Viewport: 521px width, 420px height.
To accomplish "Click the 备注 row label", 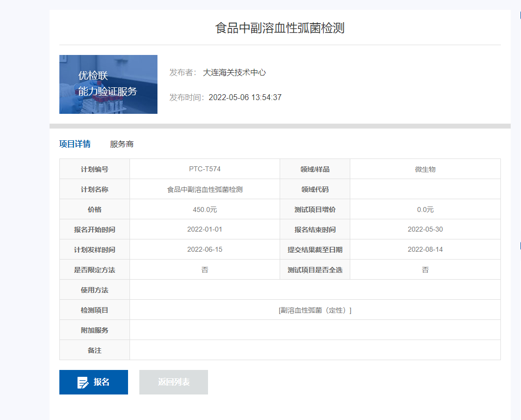I will [95, 350].
